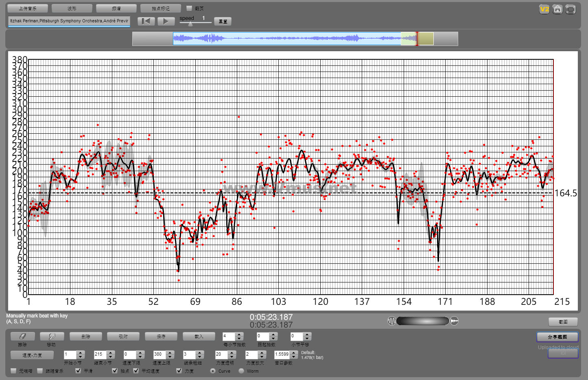
Task: Select the move (移动) tool
Action: [52, 337]
